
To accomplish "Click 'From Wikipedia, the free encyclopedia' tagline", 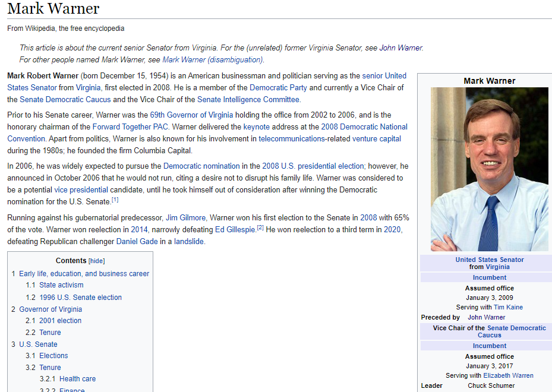I will tap(66, 29).
